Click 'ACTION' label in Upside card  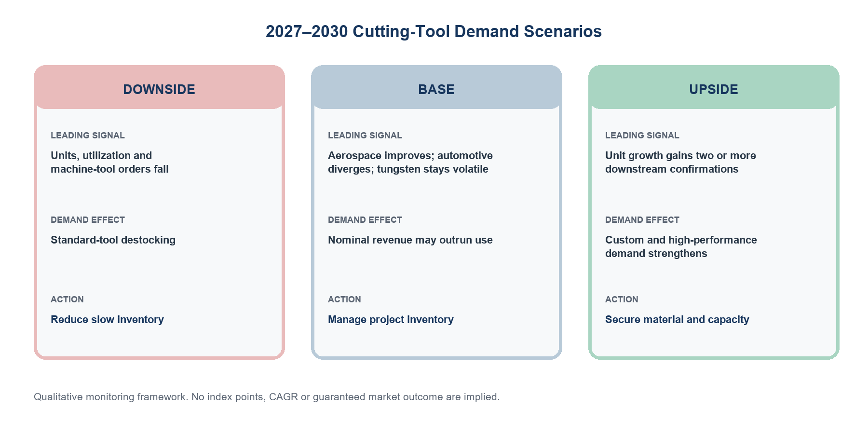[x=622, y=299]
